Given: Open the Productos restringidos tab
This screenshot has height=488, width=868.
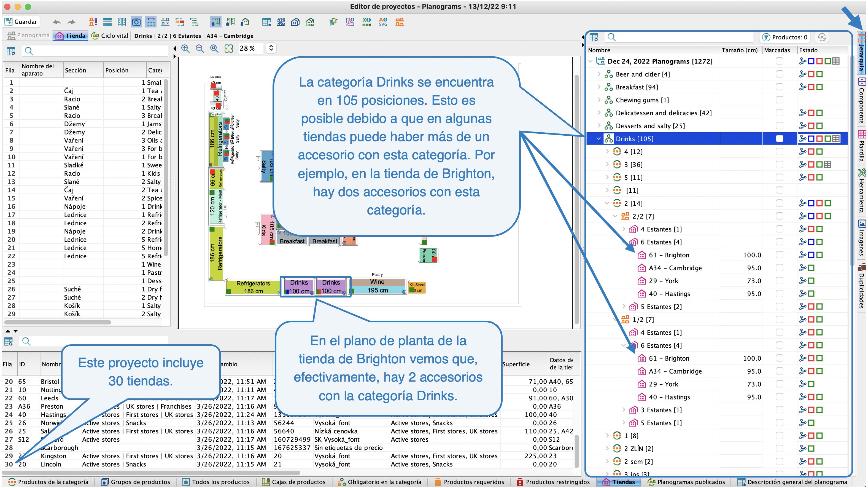Looking at the screenshot, I should (553, 482).
